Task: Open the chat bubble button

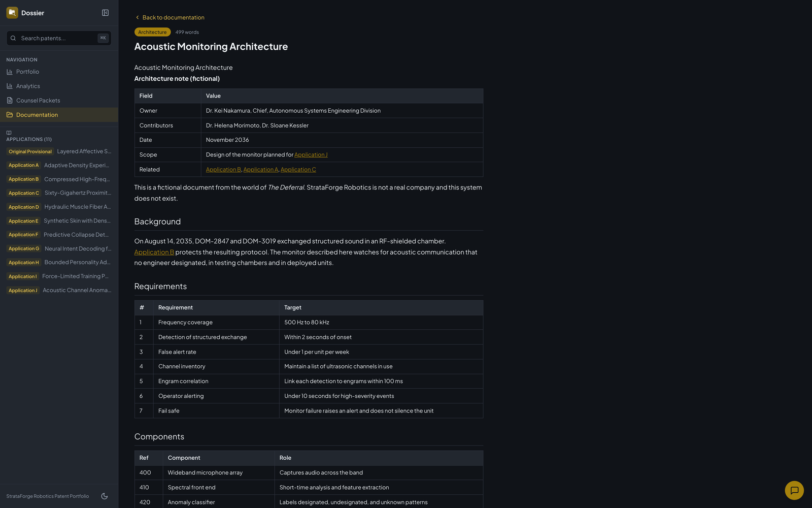Action: coord(794,490)
